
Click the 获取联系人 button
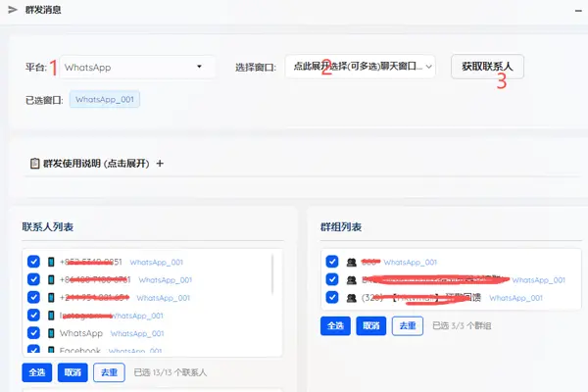point(487,67)
